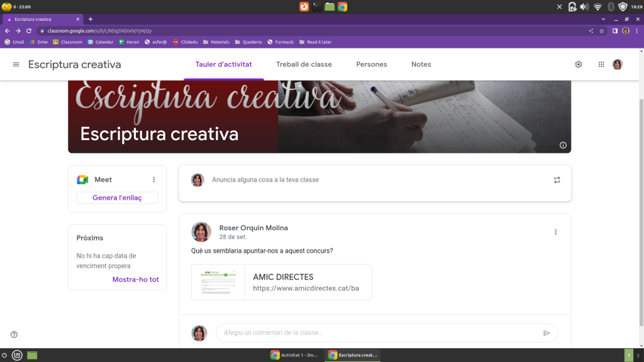Open the three-dot menu on Roser's post
644x362 pixels.
555,231
